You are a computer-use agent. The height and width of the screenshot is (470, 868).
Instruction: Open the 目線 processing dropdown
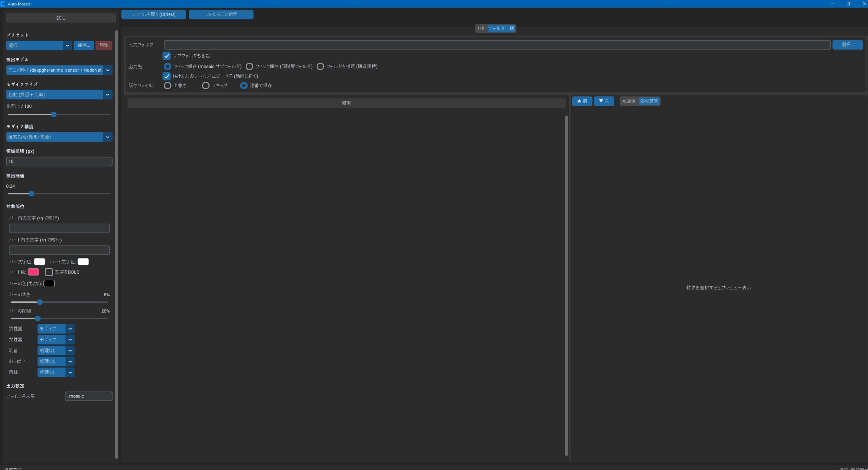click(x=56, y=372)
